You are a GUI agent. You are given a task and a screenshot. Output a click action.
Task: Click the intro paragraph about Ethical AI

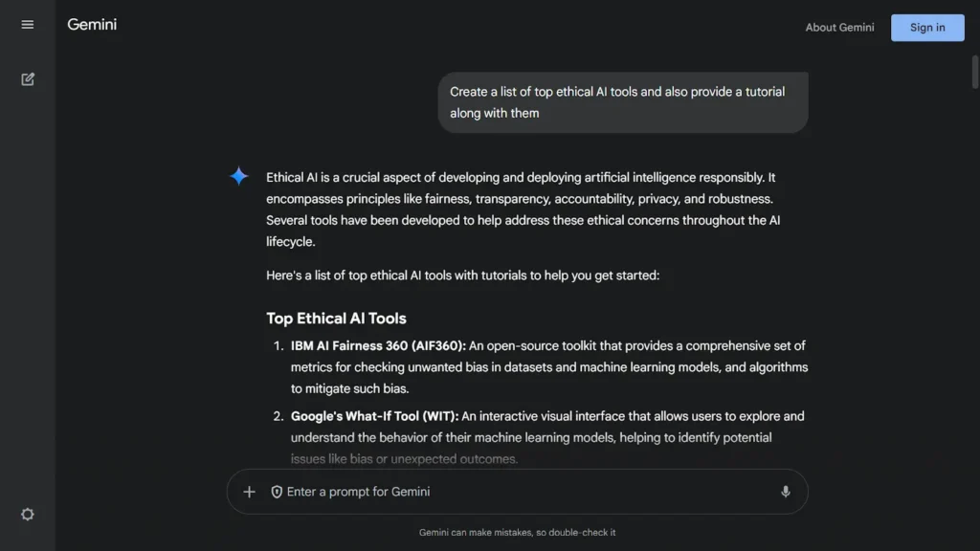tap(523, 209)
